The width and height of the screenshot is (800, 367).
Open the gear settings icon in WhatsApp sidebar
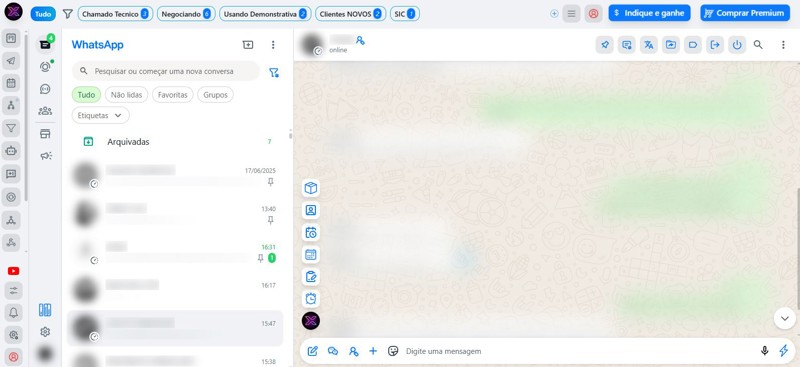45,332
